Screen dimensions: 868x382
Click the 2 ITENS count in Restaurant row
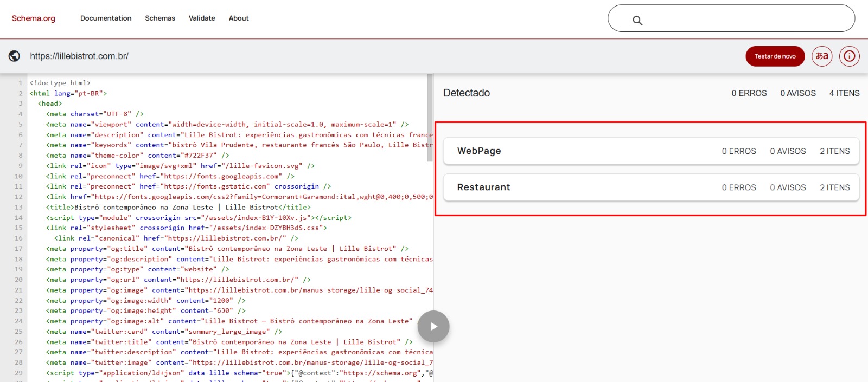835,187
